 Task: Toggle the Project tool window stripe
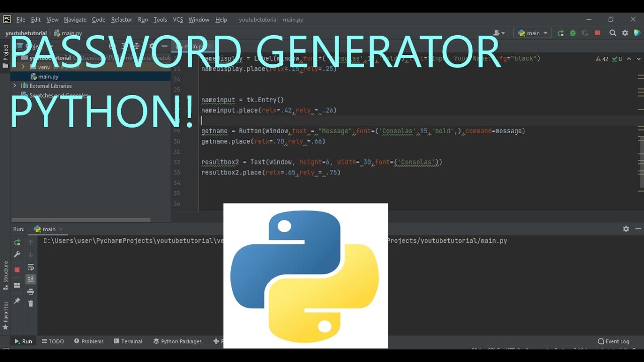click(x=6, y=56)
